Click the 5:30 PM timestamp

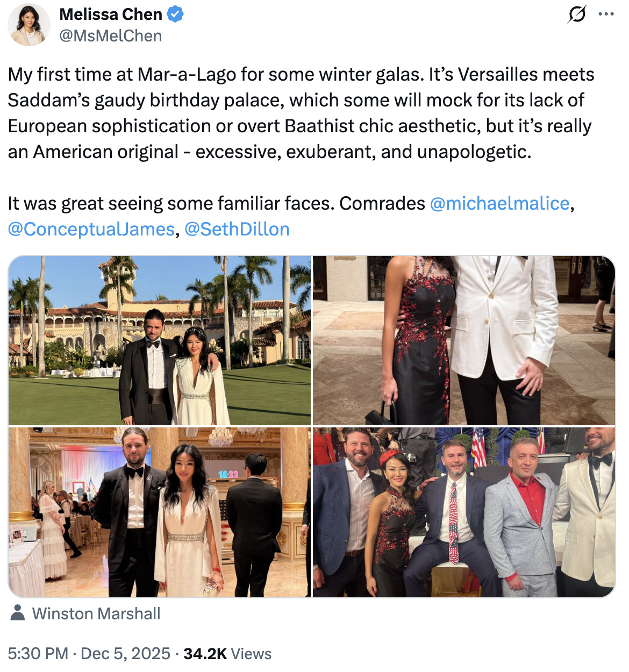click(x=38, y=654)
